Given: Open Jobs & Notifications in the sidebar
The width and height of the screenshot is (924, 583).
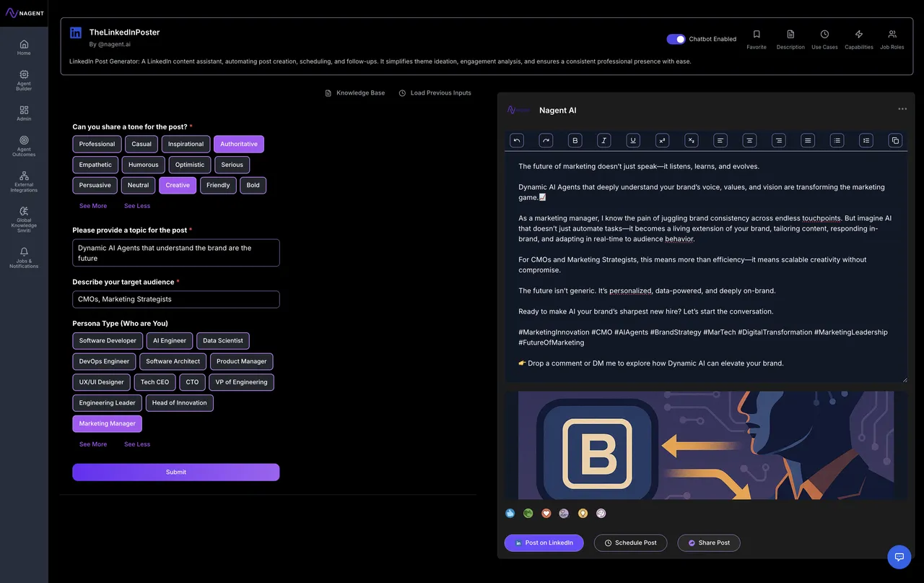Looking at the screenshot, I should point(24,258).
